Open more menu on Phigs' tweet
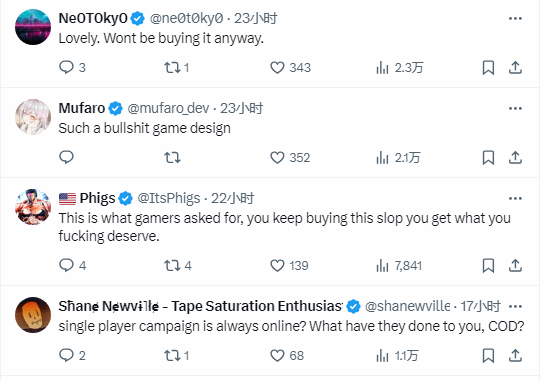 [515, 198]
